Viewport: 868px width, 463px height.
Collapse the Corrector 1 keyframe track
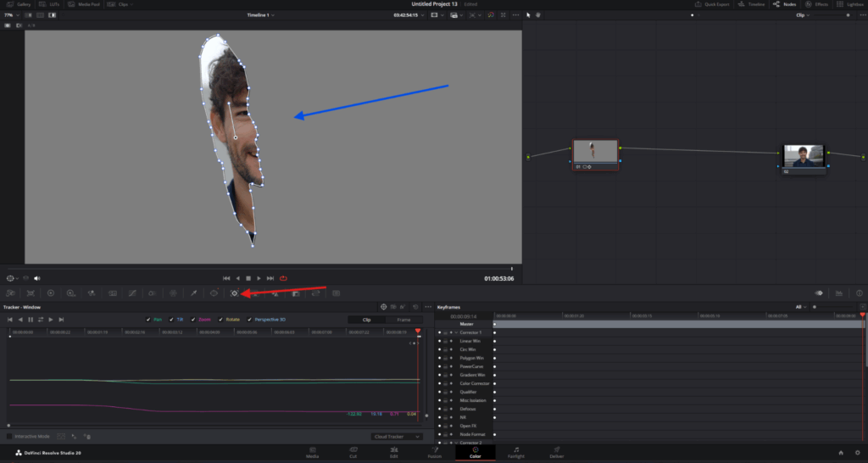tap(457, 332)
